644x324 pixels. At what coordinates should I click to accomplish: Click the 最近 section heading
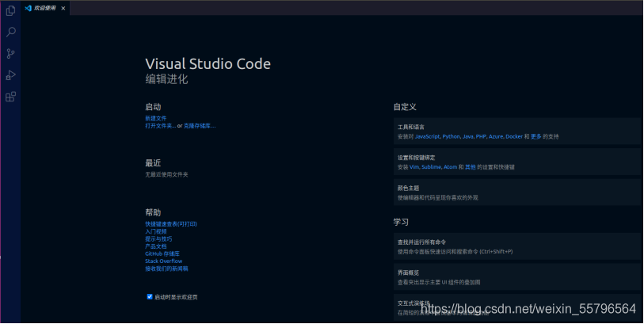pos(153,163)
